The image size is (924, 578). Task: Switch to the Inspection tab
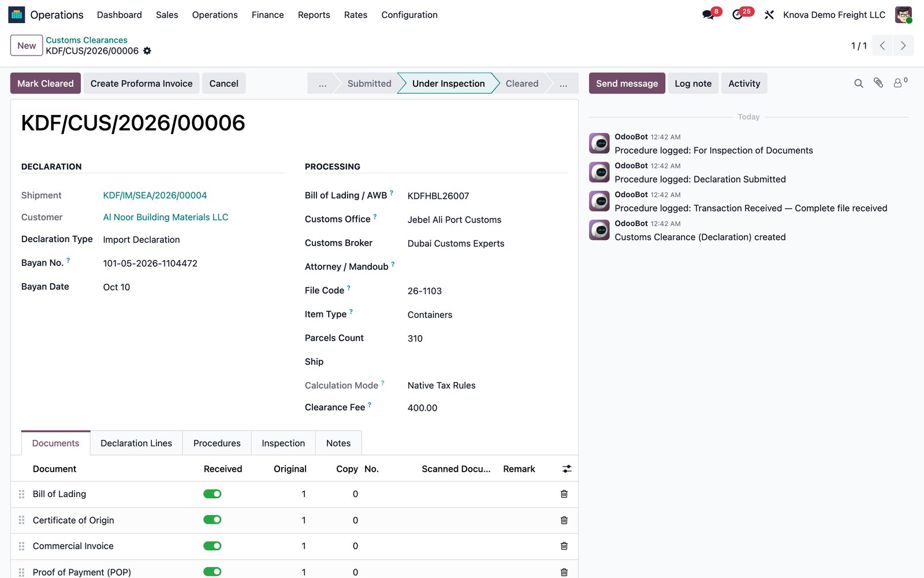point(283,443)
